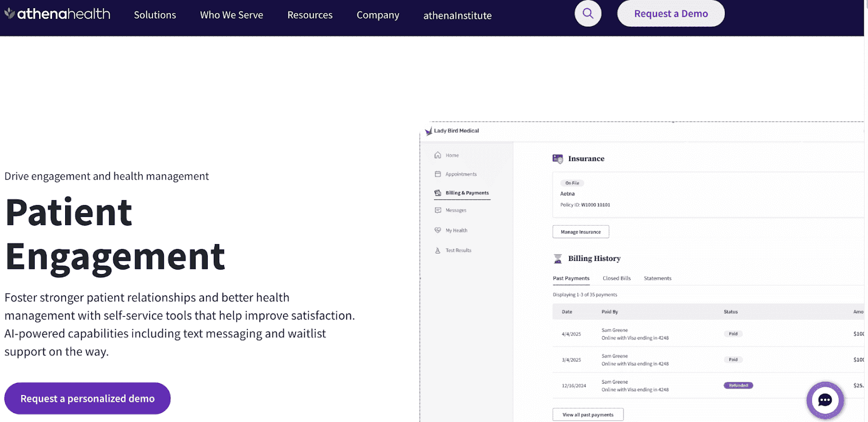This screenshot has width=868, height=422.
Task: Click the Insurance card icon
Action: click(x=558, y=158)
